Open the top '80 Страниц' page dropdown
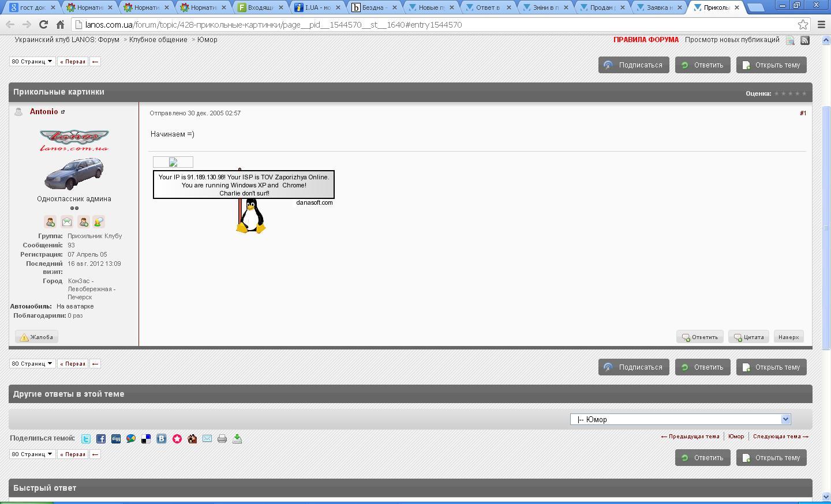The width and height of the screenshot is (831, 504). click(32, 62)
